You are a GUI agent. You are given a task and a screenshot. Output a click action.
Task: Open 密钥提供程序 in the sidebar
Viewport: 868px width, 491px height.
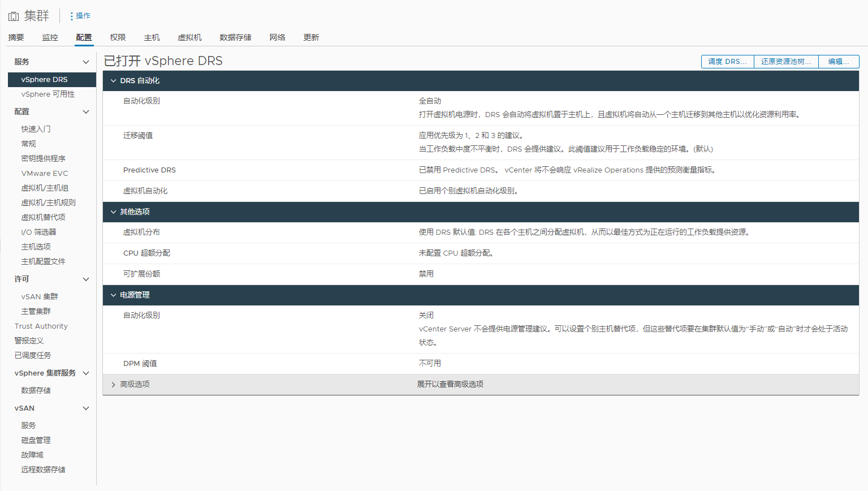43,158
